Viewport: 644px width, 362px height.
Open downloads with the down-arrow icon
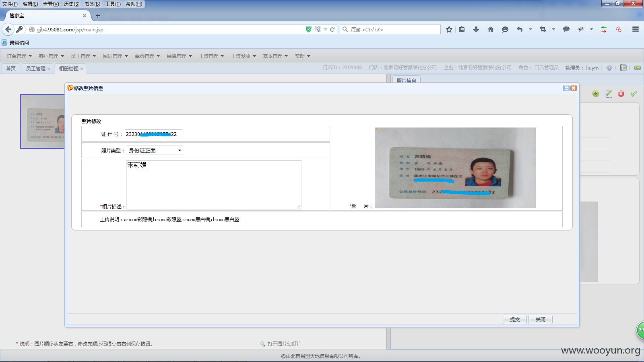(476, 29)
